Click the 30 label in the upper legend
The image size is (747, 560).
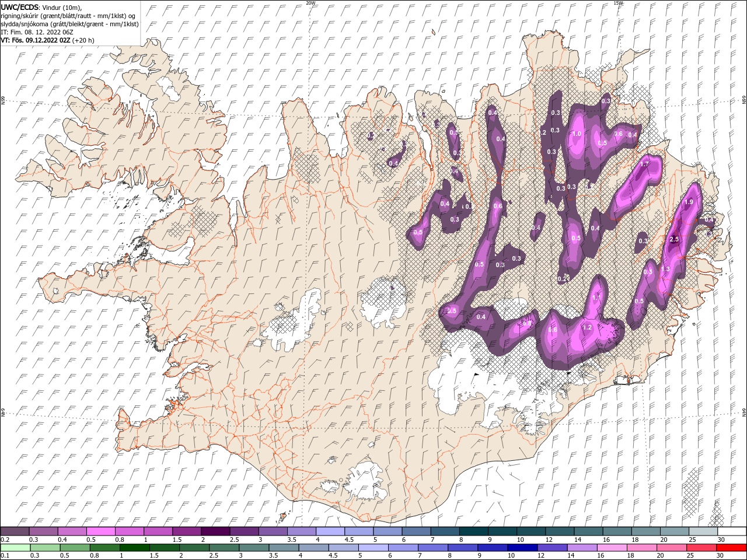[x=721, y=540]
